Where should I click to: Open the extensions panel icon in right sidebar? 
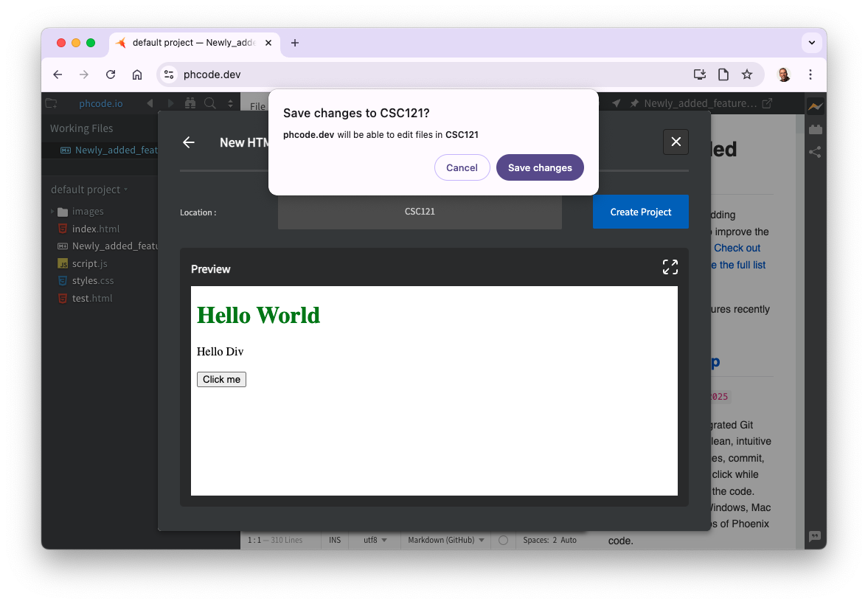(x=816, y=129)
